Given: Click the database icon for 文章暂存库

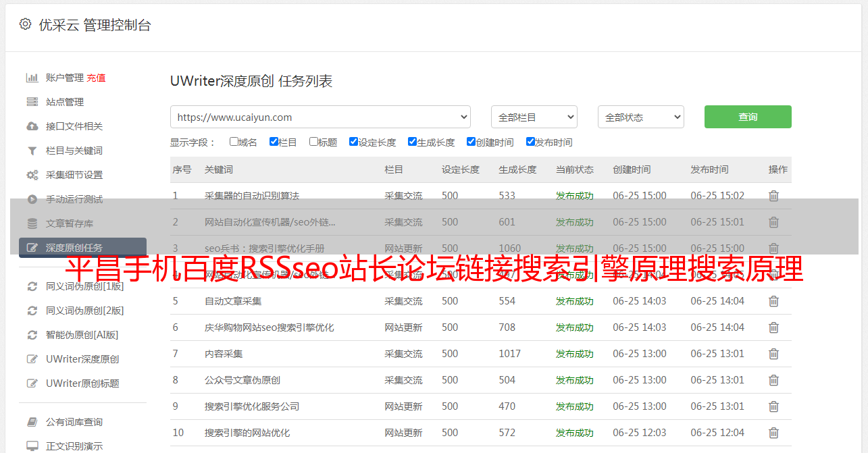Looking at the screenshot, I should pyautogui.click(x=32, y=223).
